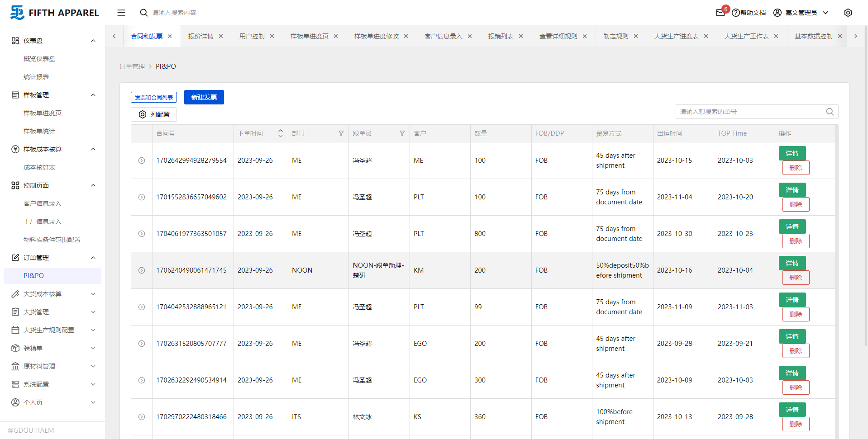The image size is (868, 439).
Task: Open 详情 for contract 1704061977363501057
Action: click(792, 227)
